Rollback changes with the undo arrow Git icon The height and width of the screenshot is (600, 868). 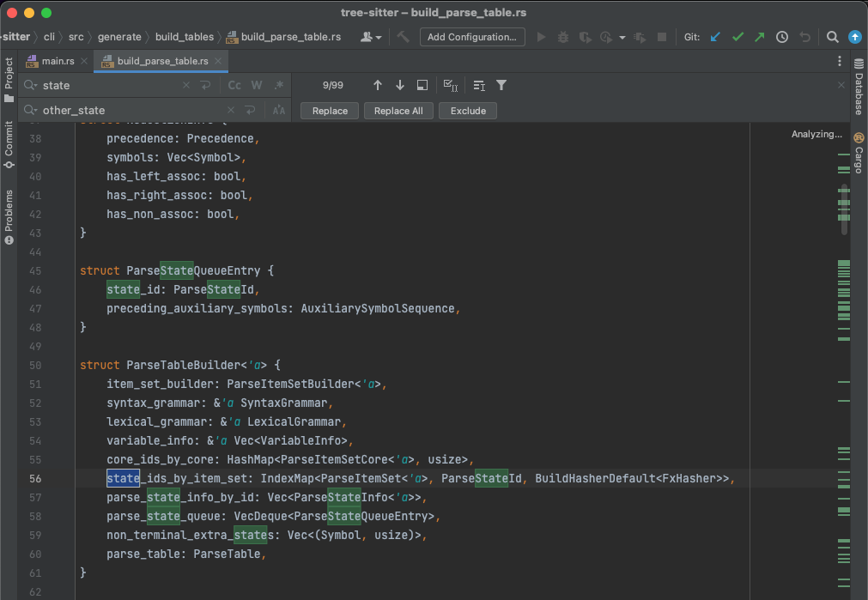coord(803,37)
